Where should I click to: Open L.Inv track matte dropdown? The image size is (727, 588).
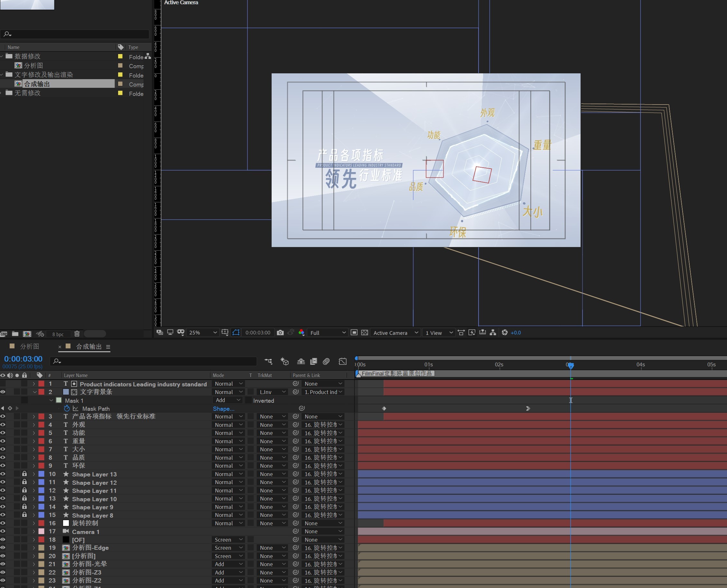coord(272,392)
